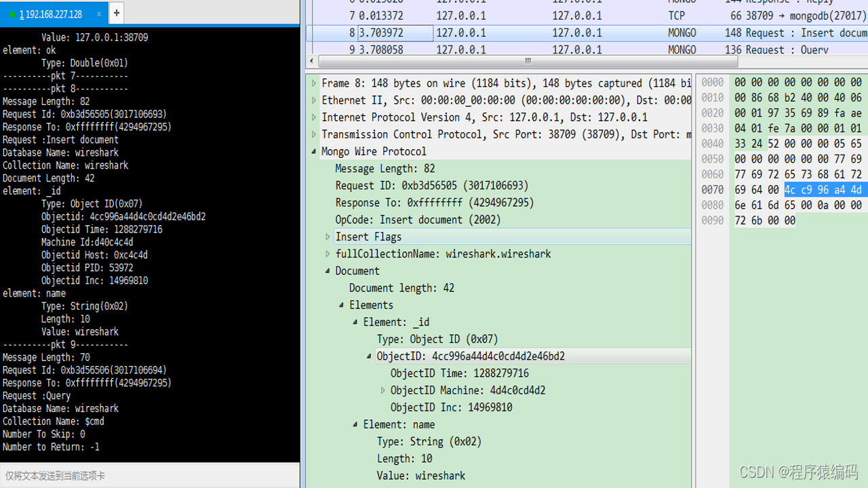
Task: Collapse the Element: name node
Action: pyautogui.click(x=355, y=424)
